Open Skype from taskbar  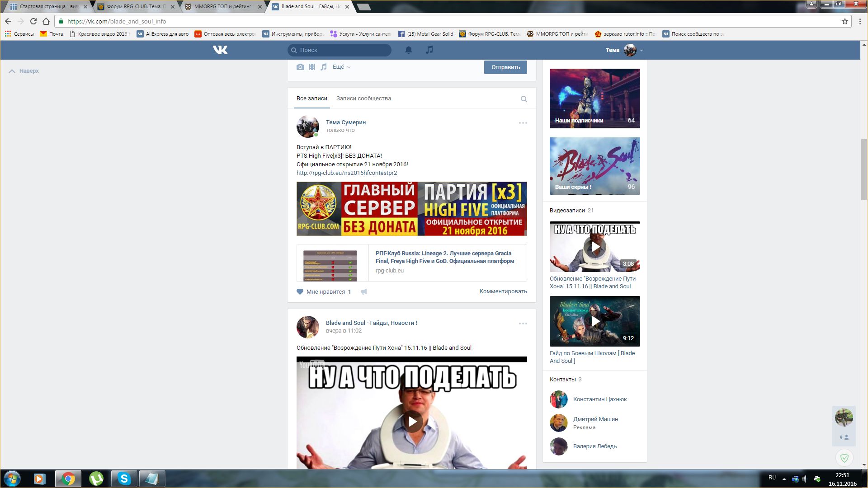tap(124, 479)
